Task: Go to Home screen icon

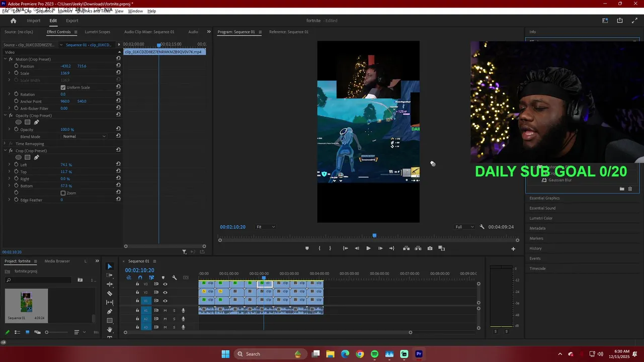Action: tap(14, 21)
